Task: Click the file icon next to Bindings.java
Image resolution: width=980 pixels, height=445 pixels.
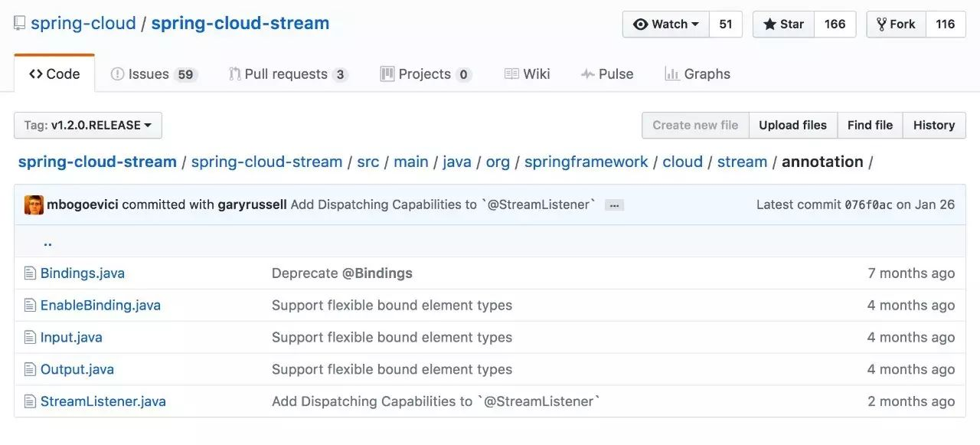Action: coord(30,273)
